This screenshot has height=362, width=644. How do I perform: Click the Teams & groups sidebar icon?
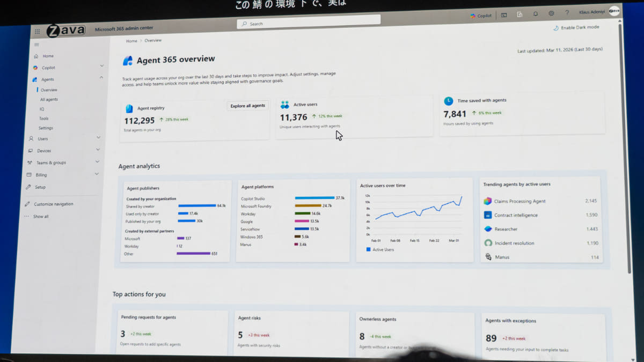coord(30,162)
